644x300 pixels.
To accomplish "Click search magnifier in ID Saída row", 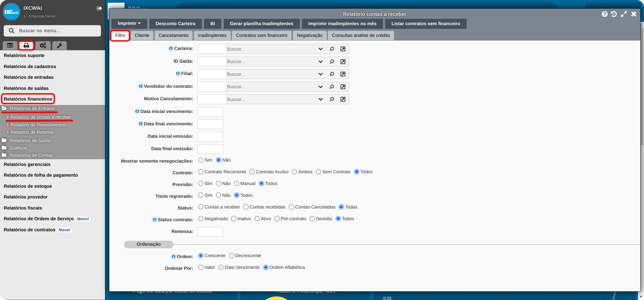I will coord(332,62).
